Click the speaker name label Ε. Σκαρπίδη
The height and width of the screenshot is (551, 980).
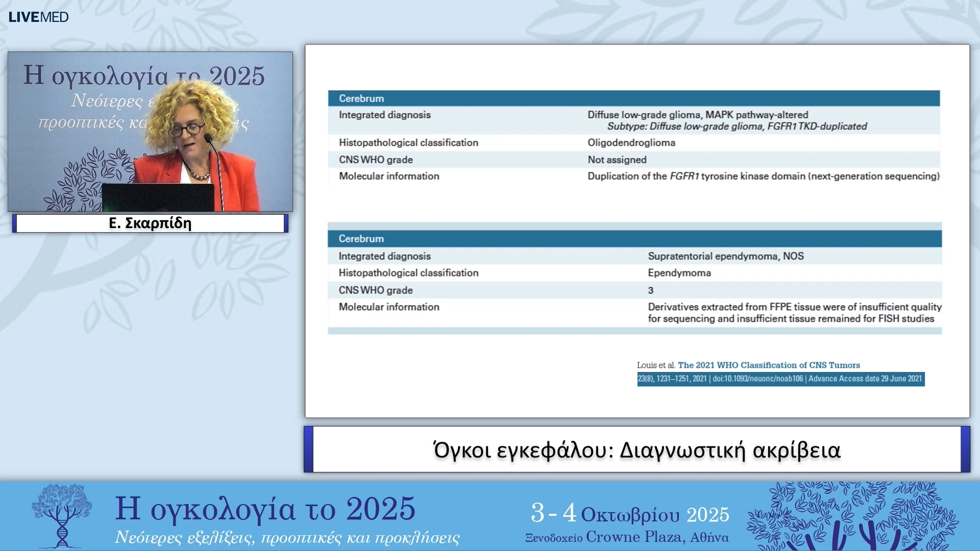tap(150, 223)
